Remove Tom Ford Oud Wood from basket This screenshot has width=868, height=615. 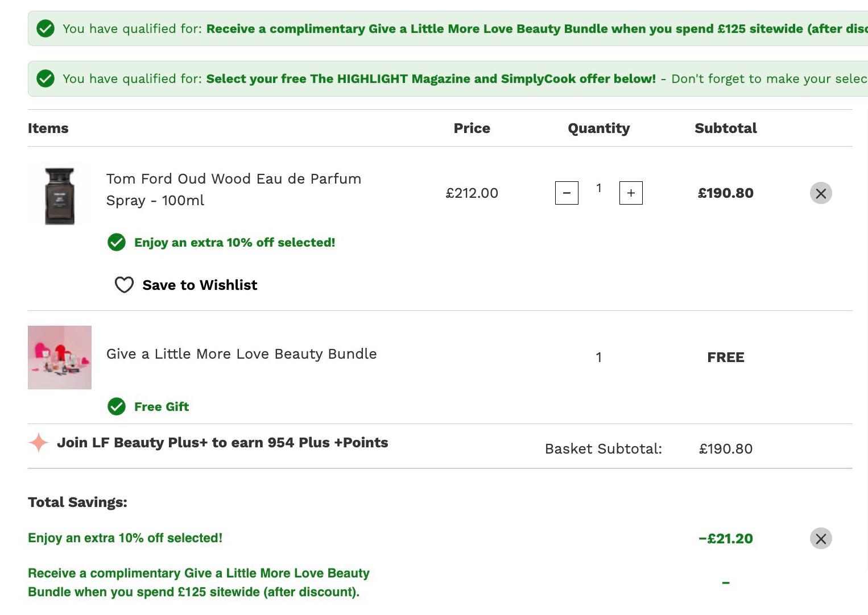(x=821, y=193)
